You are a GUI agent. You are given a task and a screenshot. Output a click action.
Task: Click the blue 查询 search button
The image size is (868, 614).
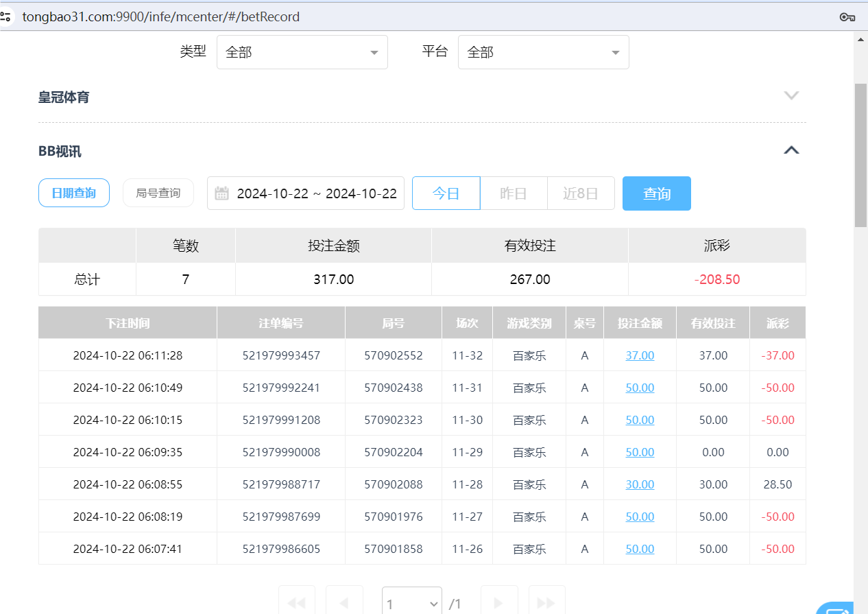pyautogui.click(x=656, y=193)
